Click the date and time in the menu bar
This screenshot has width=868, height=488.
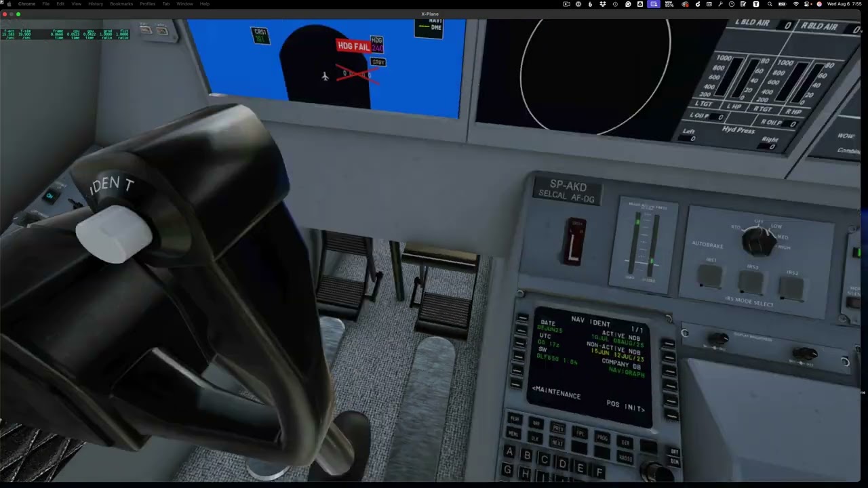click(845, 4)
